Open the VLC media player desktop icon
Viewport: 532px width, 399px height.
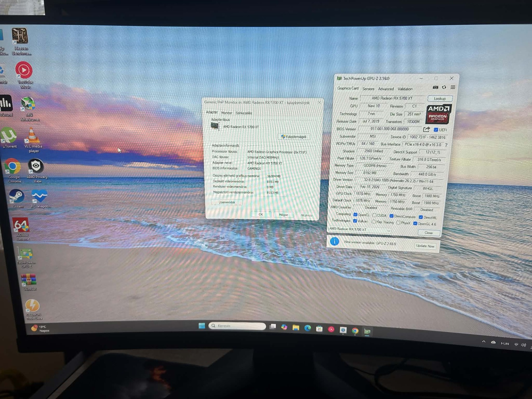click(33, 140)
